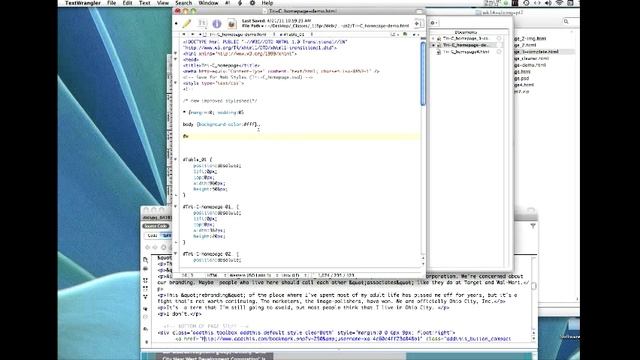Viewport: 640px width, 360px height.
Task: Click the File Path label in toolbar
Action: (251, 25)
